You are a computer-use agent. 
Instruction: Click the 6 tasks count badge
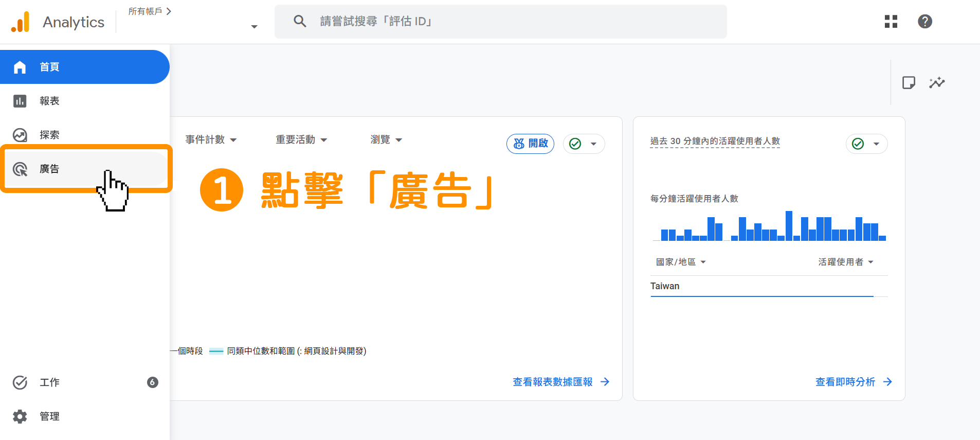click(x=153, y=382)
